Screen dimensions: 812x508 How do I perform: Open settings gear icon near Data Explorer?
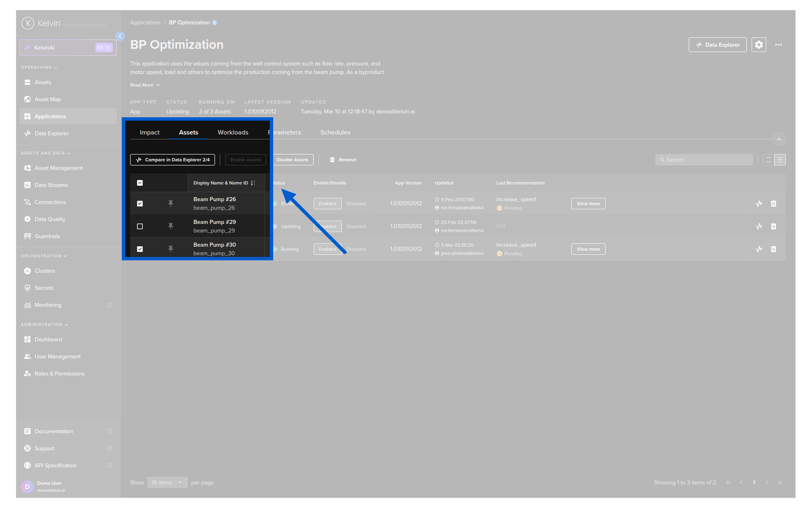[x=759, y=45]
